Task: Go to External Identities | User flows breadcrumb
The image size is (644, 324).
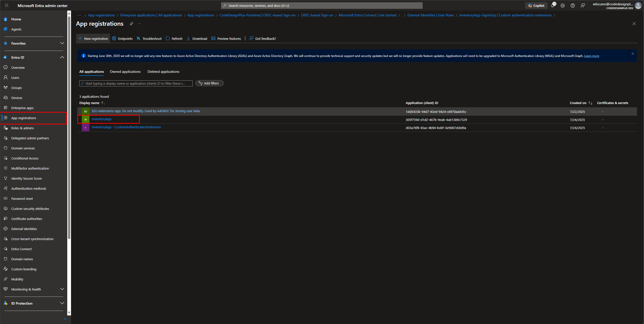Action: click(x=431, y=15)
